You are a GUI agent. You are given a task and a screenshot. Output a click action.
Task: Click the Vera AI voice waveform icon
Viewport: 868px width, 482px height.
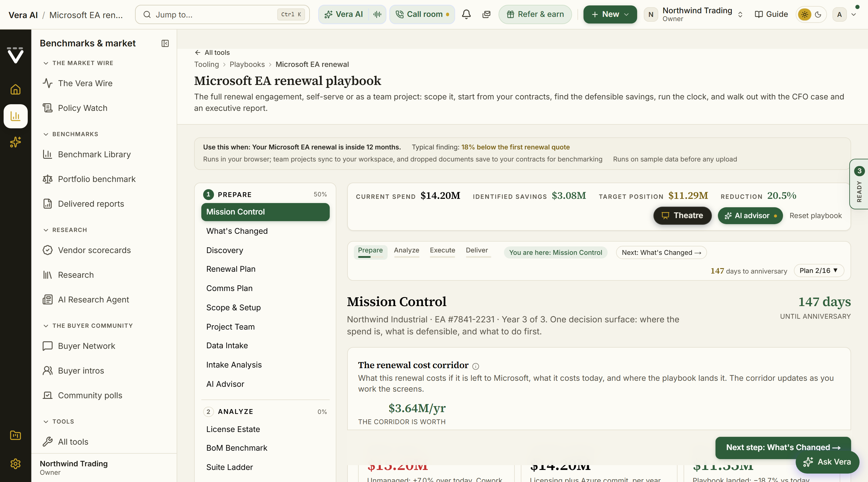(x=377, y=14)
